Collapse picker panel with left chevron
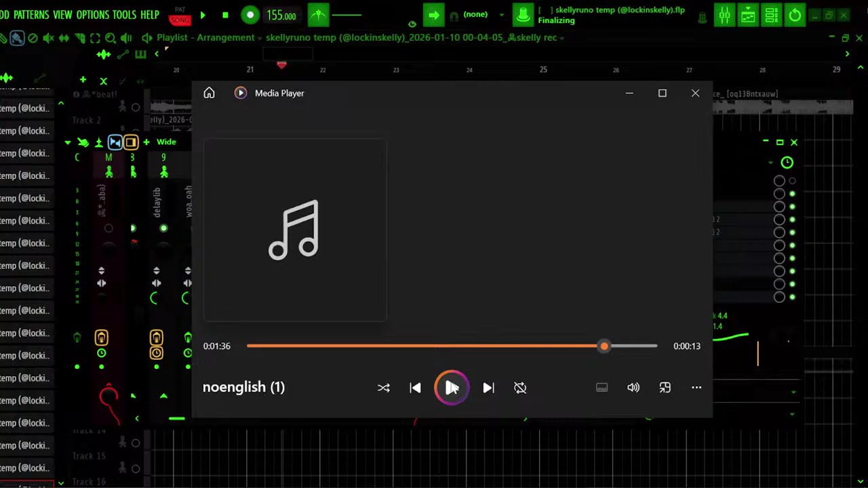 coord(157,54)
